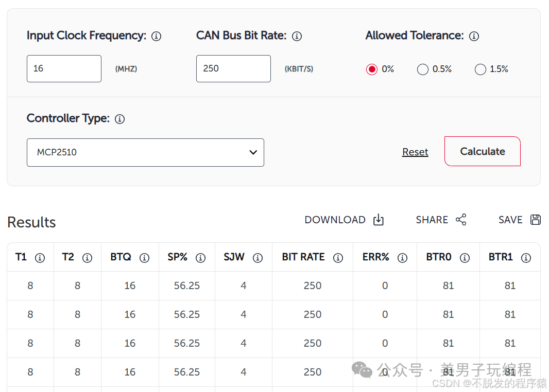This screenshot has width=549, height=392.
Task: Focus the CAN Bus Bit Rate field
Action: 233,68
